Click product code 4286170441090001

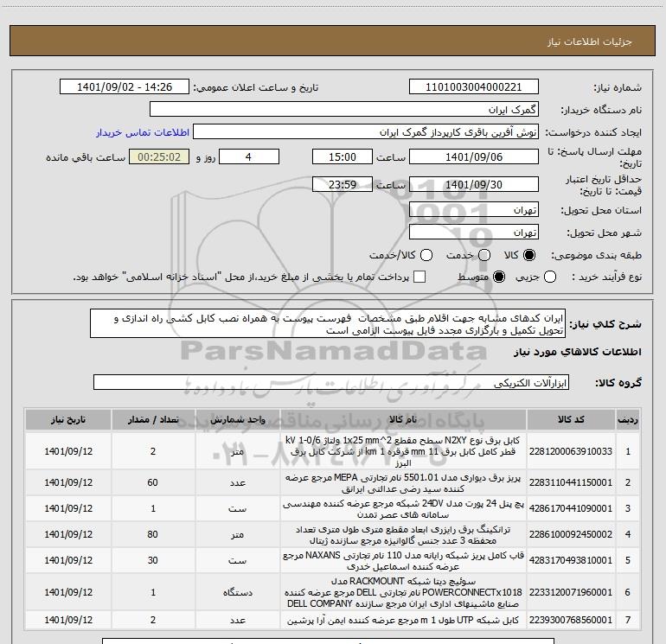(x=571, y=508)
